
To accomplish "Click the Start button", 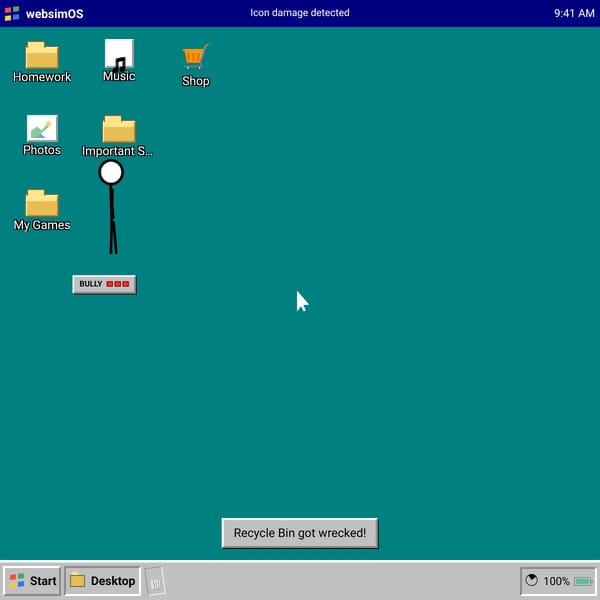I will click(x=33, y=580).
